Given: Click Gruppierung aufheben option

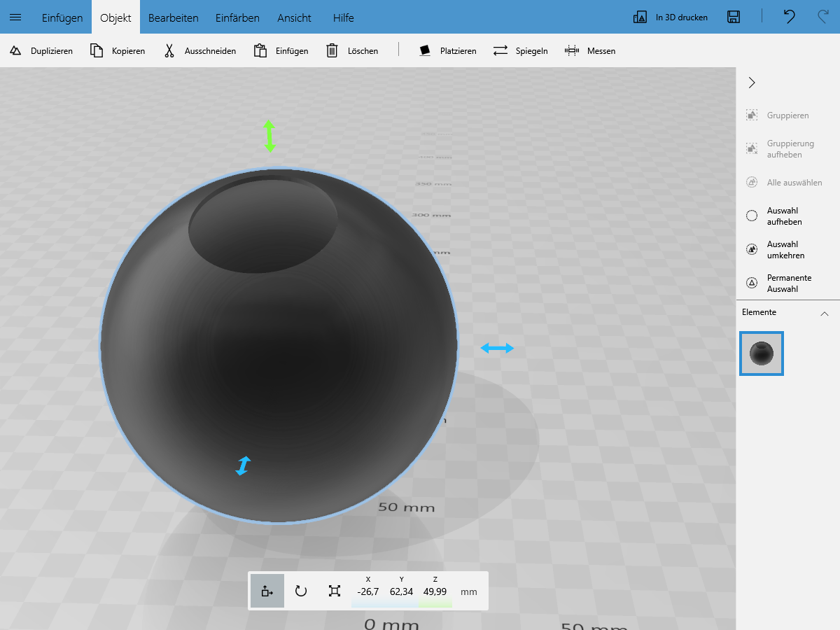Looking at the screenshot, I should click(780, 149).
